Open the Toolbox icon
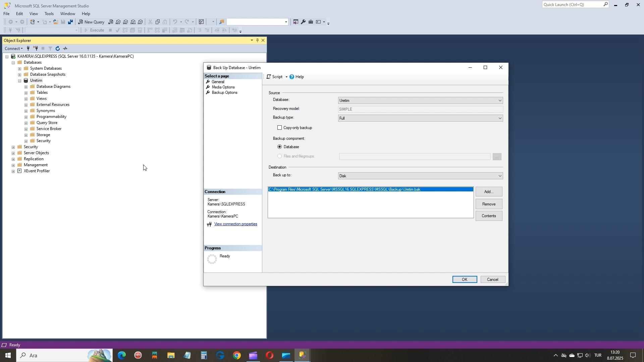 click(x=311, y=22)
